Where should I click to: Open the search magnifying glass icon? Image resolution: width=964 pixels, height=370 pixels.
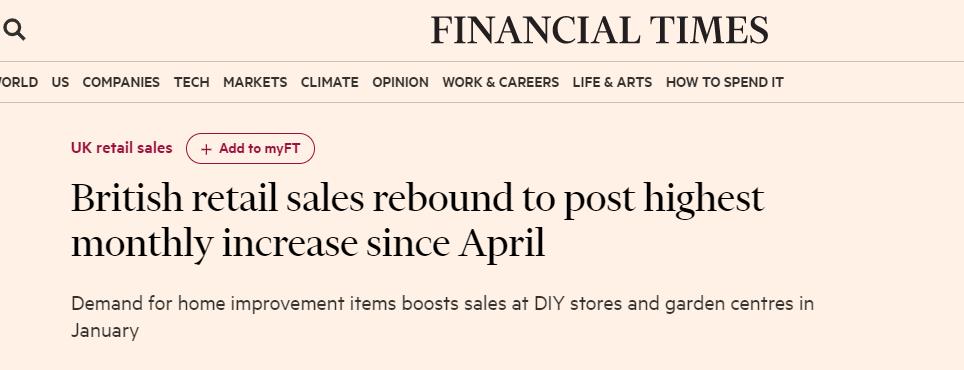point(14,30)
